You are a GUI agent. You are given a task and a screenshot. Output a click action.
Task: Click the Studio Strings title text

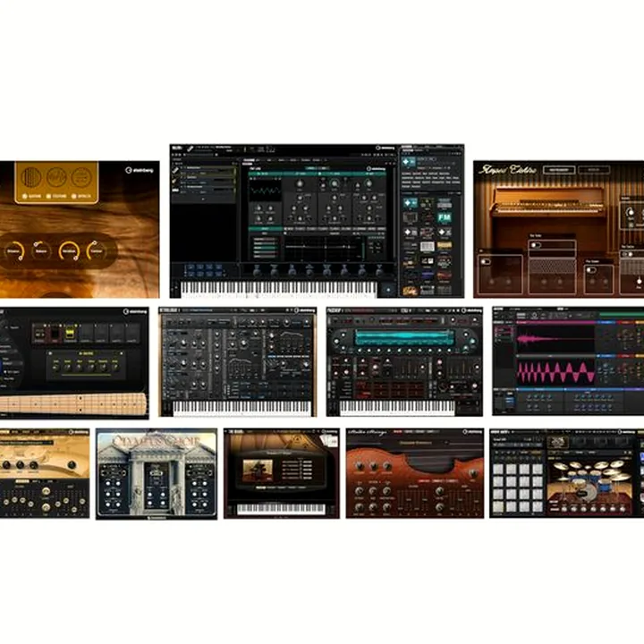(368, 433)
